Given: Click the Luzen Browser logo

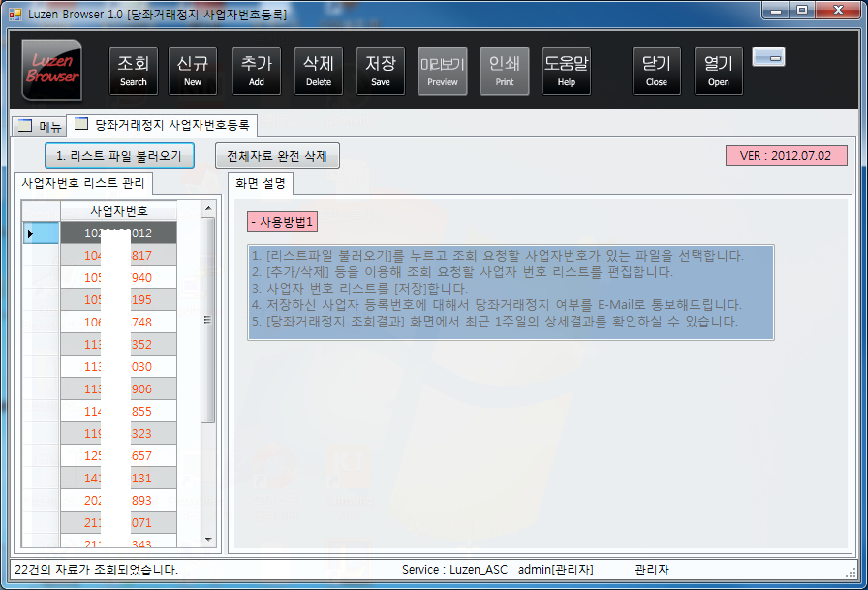Looking at the screenshot, I should click(x=51, y=71).
